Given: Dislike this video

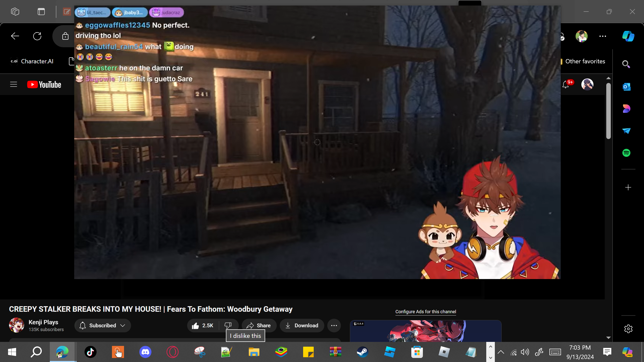Looking at the screenshot, I should click(x=228, y=326).
